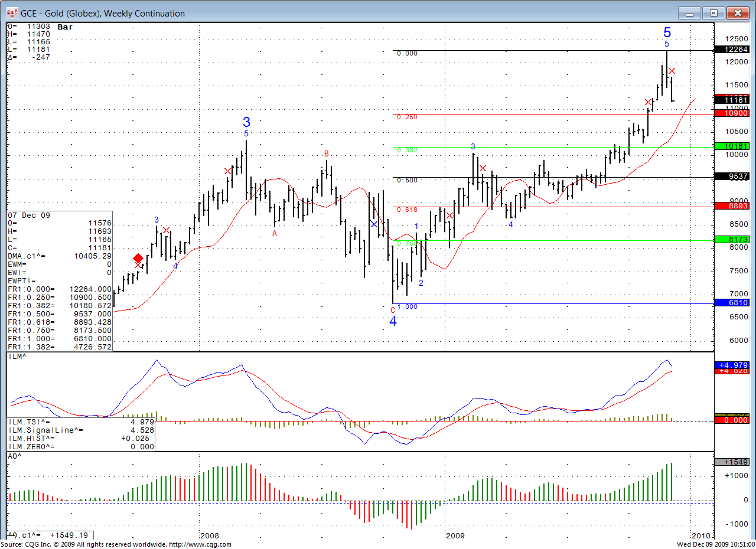
Task: Click the Bar chart type label
Action: pos(65,27)
